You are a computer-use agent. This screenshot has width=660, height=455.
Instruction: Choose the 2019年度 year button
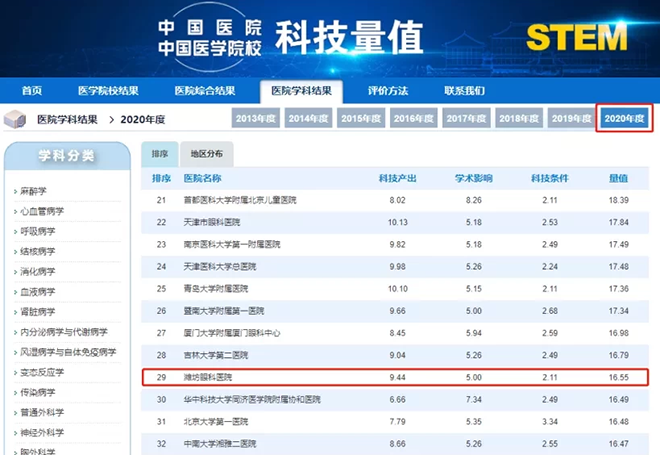pos(572,119)
